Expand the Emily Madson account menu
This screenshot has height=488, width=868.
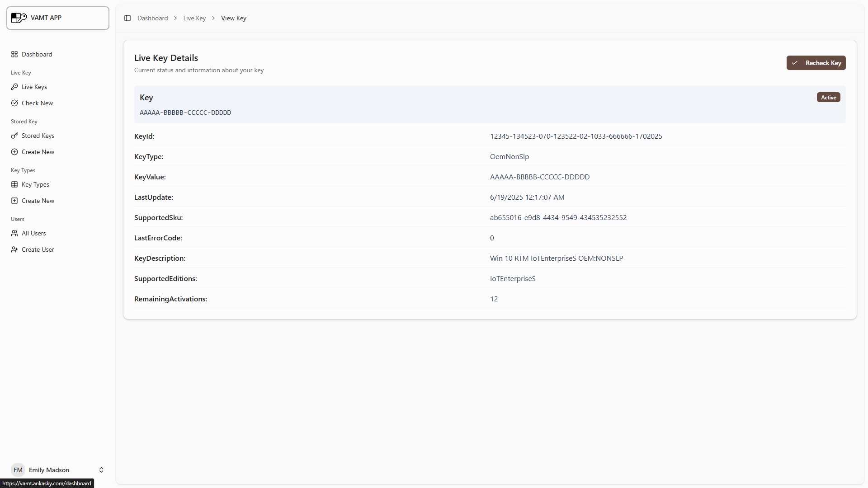coord(101,470)
